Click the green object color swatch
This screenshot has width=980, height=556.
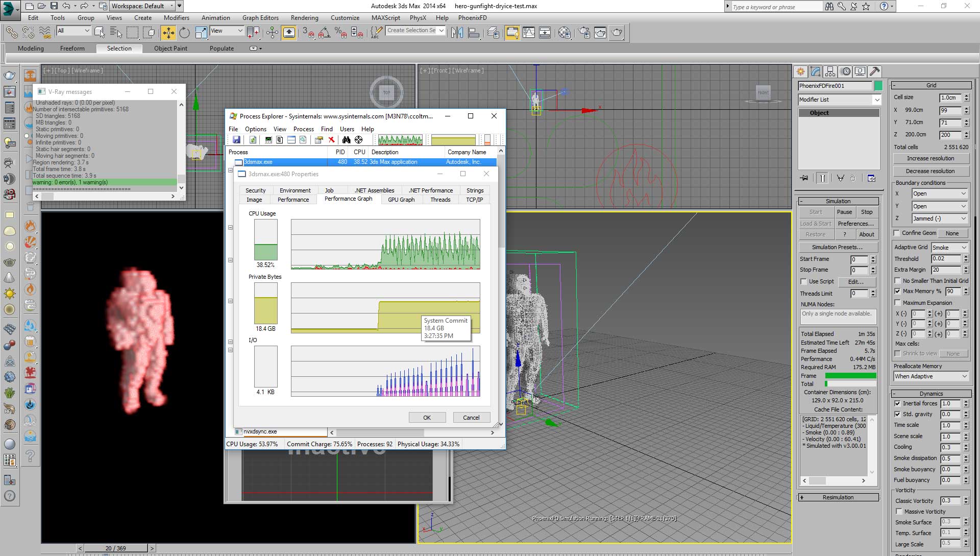point(878,86)
